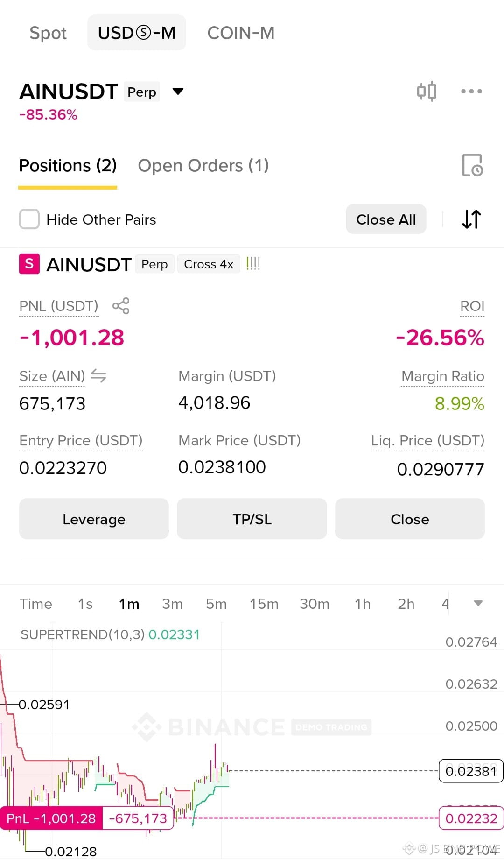Enable the Hide Other Pairs checkbox
Screen dimensions: 504x860
(x=29, y=219)
